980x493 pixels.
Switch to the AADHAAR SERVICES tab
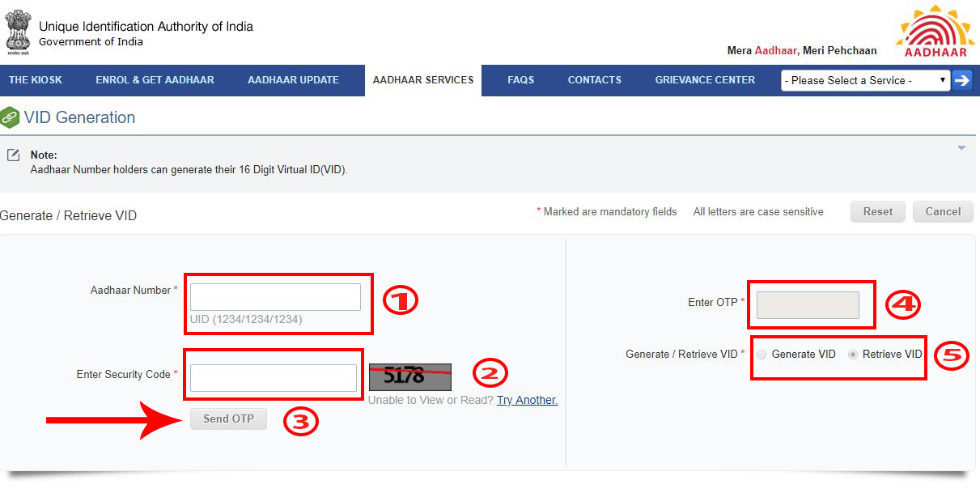click(422, 80)
